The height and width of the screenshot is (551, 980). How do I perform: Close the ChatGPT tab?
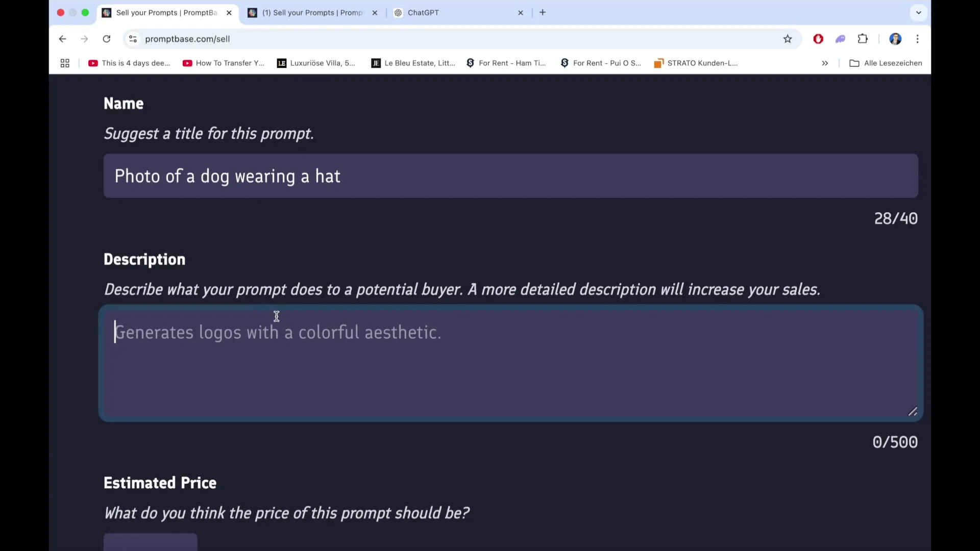[x=521, y=13]
